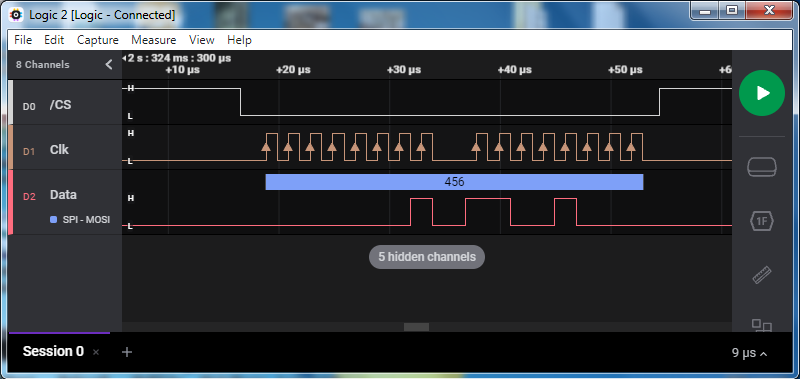800x379 pixels.
Task: Collapse the channel sidebar with chevron
Action: [108, 64]
